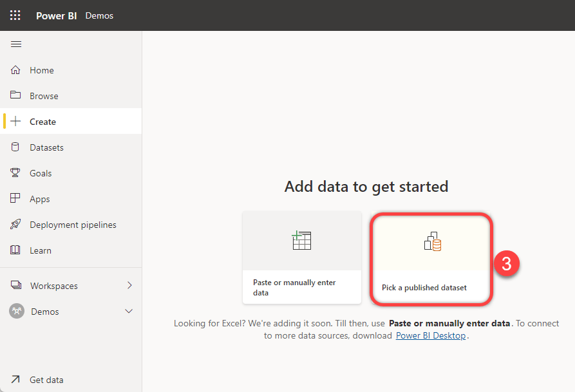Click the Deployment pipelines rocket icon
The width and height of the screenshot is (575, 392).
(15, 225)
